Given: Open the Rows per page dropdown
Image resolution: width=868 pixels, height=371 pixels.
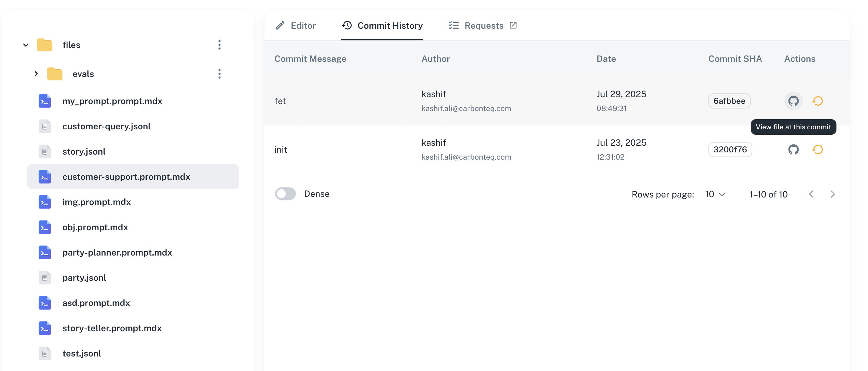Looking at the screenshot, I should coord(715,194).
